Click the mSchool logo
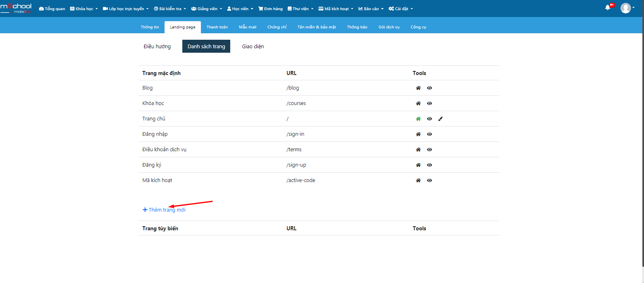 pos(16,8)
